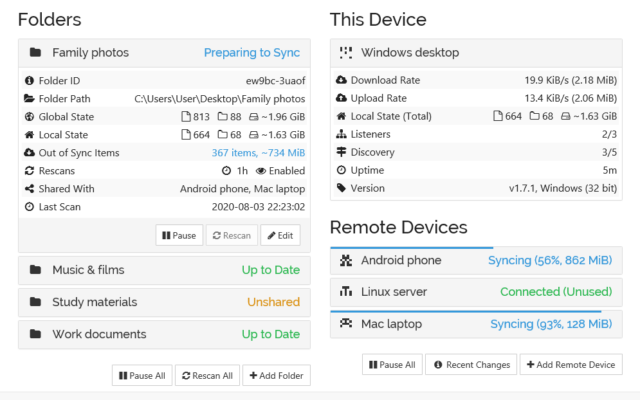This screenshot has width=640, height=400.
Task: Click the info icon next to Folder ID
Action: click(x=29, y=80)
